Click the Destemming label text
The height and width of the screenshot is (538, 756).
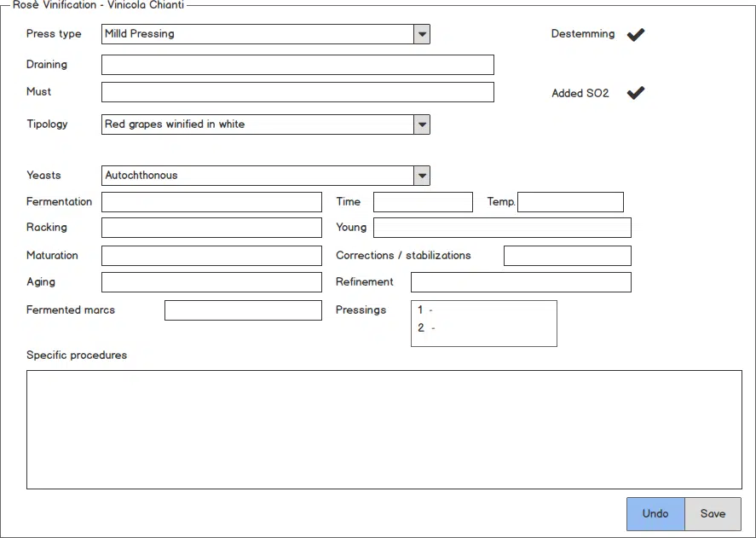(x=583, y=34)
